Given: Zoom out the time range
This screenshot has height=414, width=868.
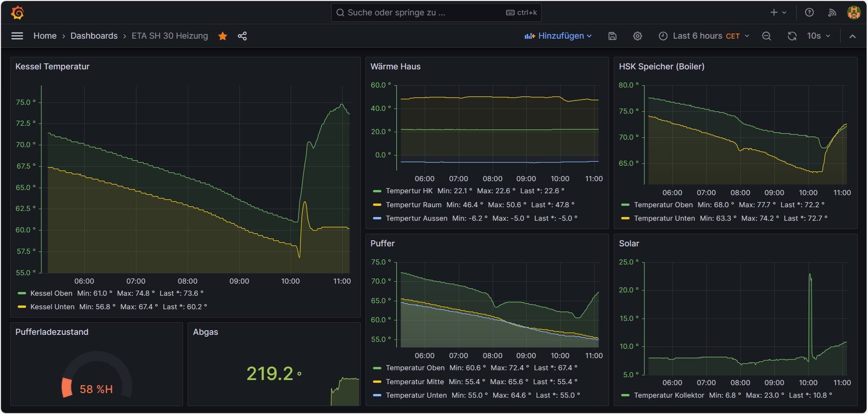Looking at the screenshot, I should (766, 36).
